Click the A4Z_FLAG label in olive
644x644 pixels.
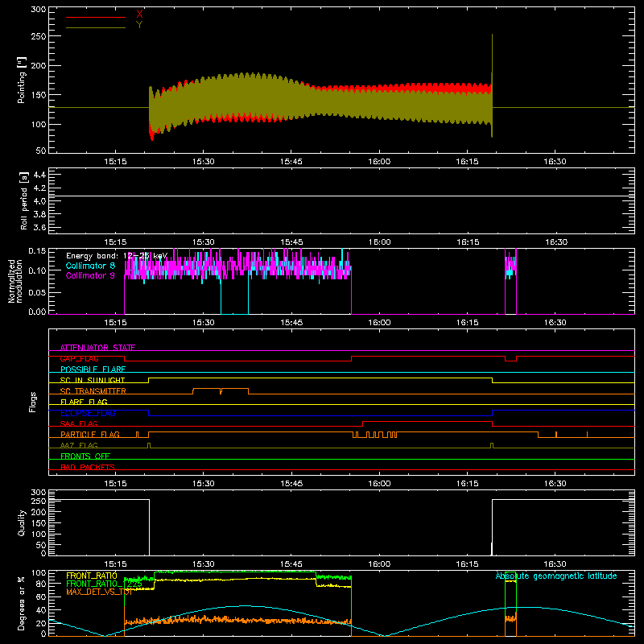coord(79,445)
